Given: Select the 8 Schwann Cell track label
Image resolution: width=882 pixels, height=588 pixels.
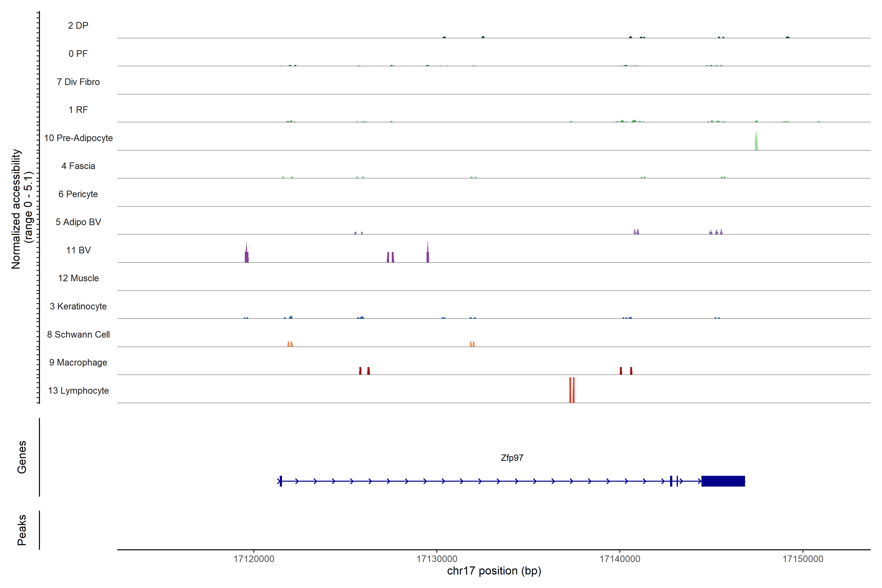Looking at the screenshot, I should point(78,334).
